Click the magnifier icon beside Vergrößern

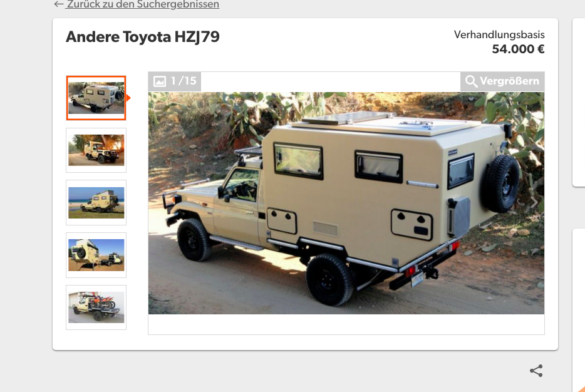pyautogui.click(x=471, y=81)
